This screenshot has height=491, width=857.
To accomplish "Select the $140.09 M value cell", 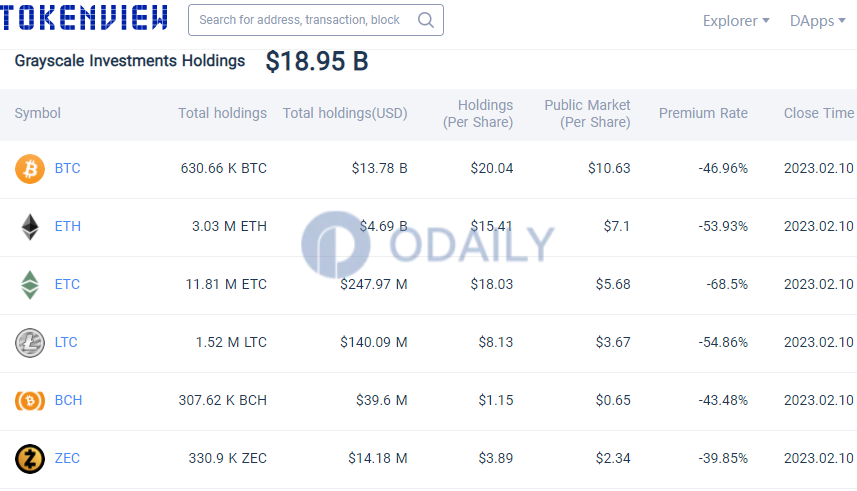I will click(374, 342).
